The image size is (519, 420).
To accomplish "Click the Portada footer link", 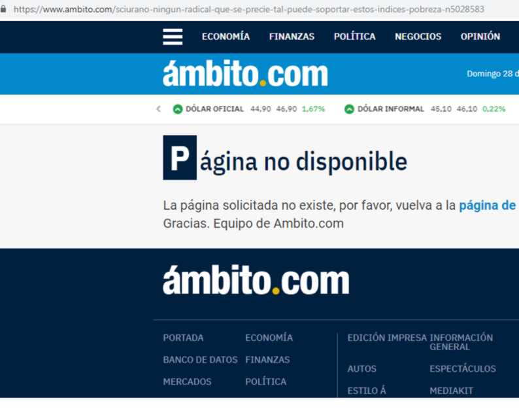I will point(183,338).
